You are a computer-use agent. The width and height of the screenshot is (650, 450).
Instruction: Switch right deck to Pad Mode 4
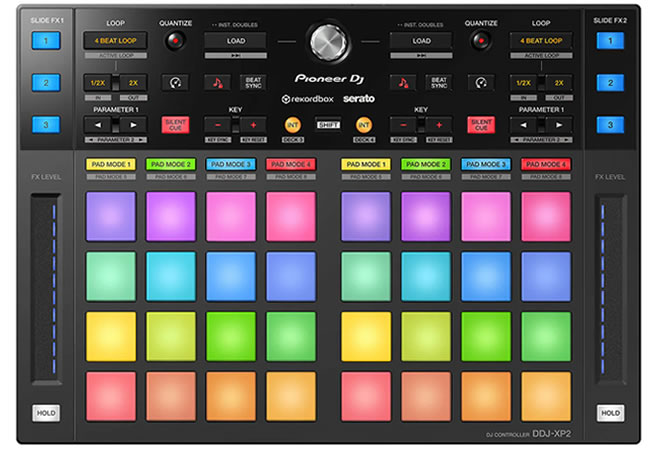click(x=546, y=165)
